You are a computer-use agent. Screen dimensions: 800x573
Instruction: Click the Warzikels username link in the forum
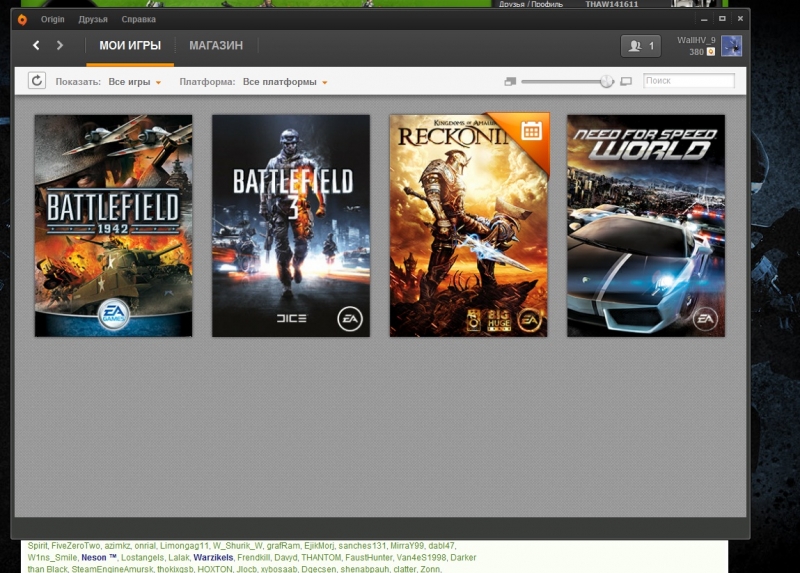pos(213,558)
